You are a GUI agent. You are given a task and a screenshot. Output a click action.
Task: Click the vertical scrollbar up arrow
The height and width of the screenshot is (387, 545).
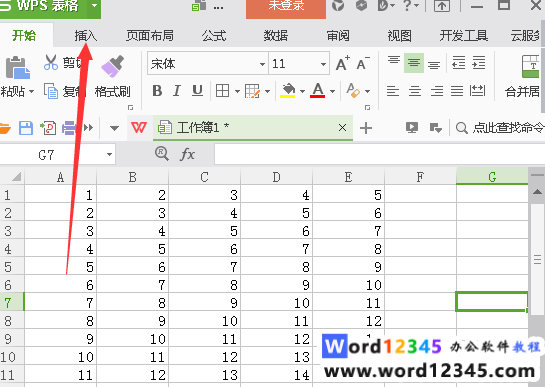tap(537, 192)
